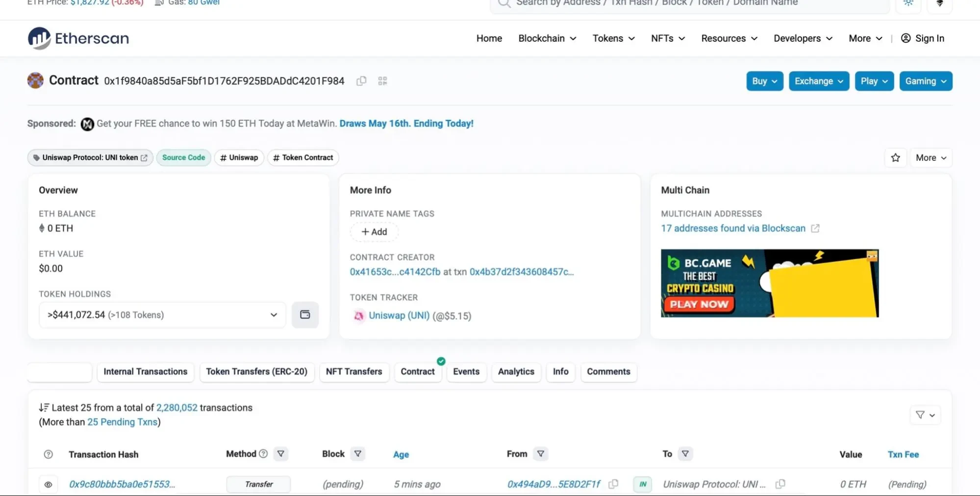Click the search magnifier icon
This screenshot has height=496, width=980.
[x=504, y=3]
